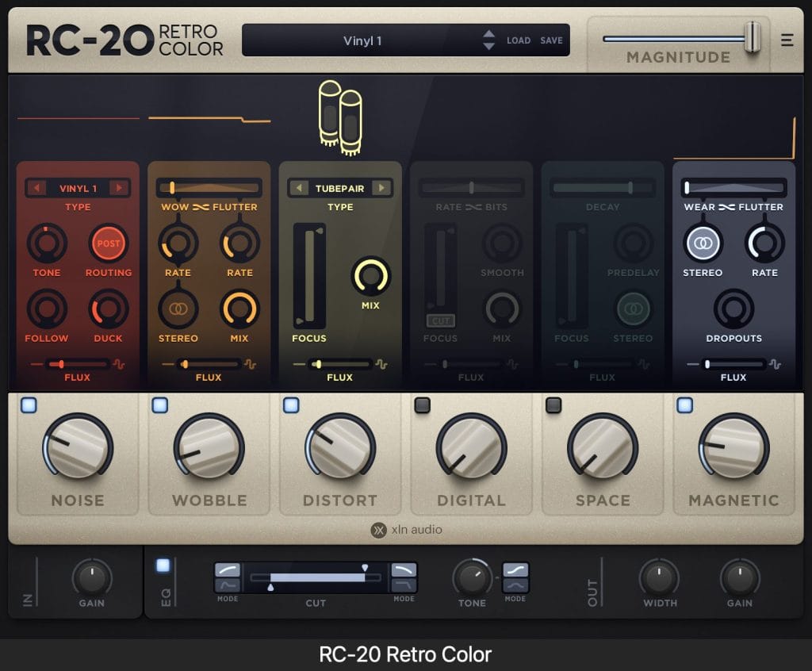Viewport: 812px width, 671px height.
Task: Select the upper high-cut filter mode button
Action: pos(404,570)
